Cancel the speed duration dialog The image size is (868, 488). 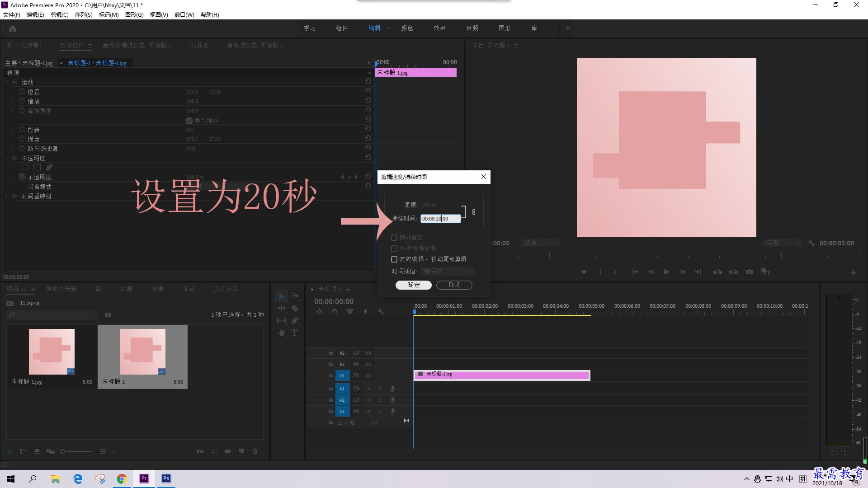pos(454,285)
